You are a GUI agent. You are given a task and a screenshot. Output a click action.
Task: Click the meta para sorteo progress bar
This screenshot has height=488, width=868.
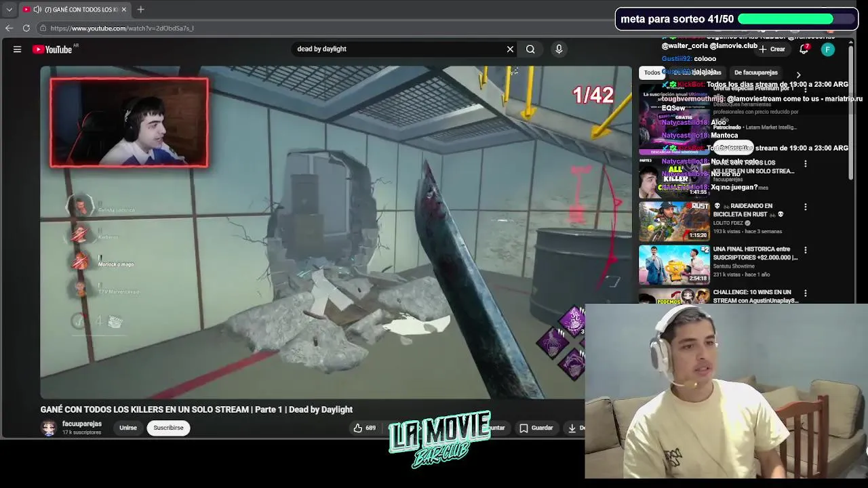point(795,19)
